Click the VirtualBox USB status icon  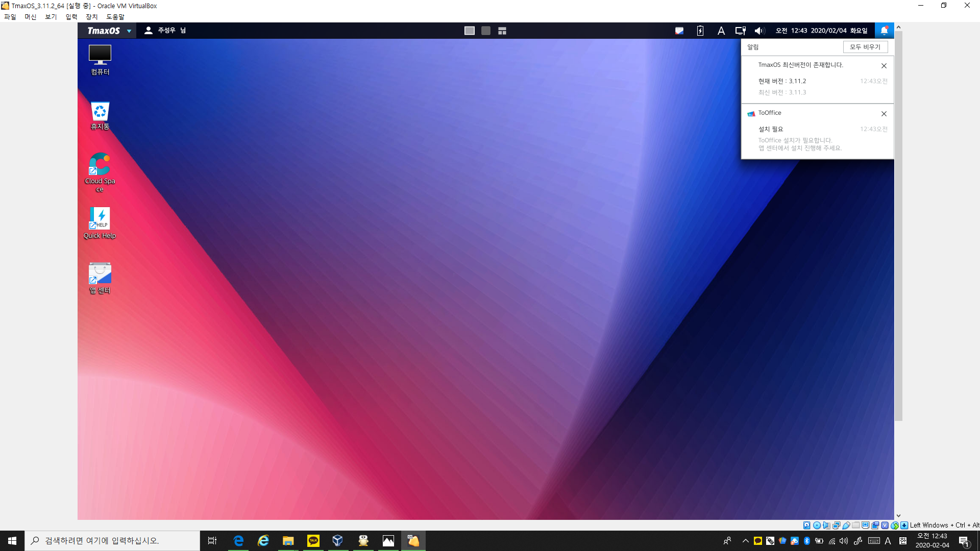(x=846, y=525)
